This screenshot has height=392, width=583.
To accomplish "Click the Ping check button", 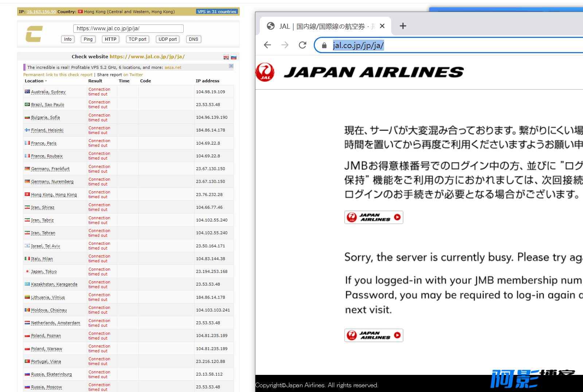I will 88,39.
